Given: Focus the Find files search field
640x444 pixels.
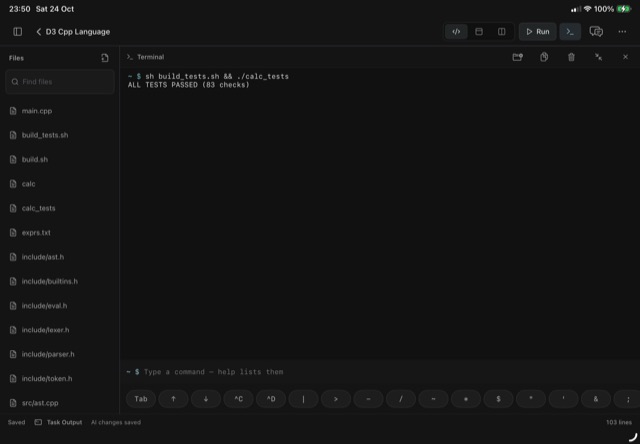Looking at the screenshot, I should 60,82.
